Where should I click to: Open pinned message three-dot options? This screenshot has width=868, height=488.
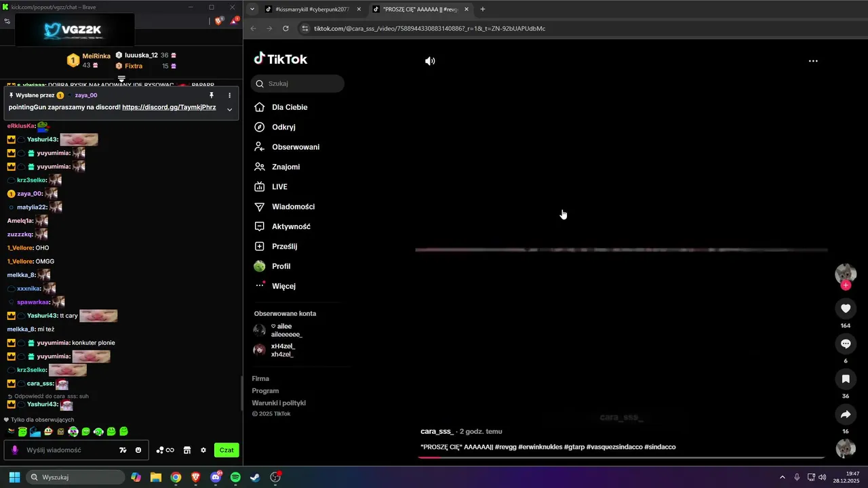pos(229,96)
